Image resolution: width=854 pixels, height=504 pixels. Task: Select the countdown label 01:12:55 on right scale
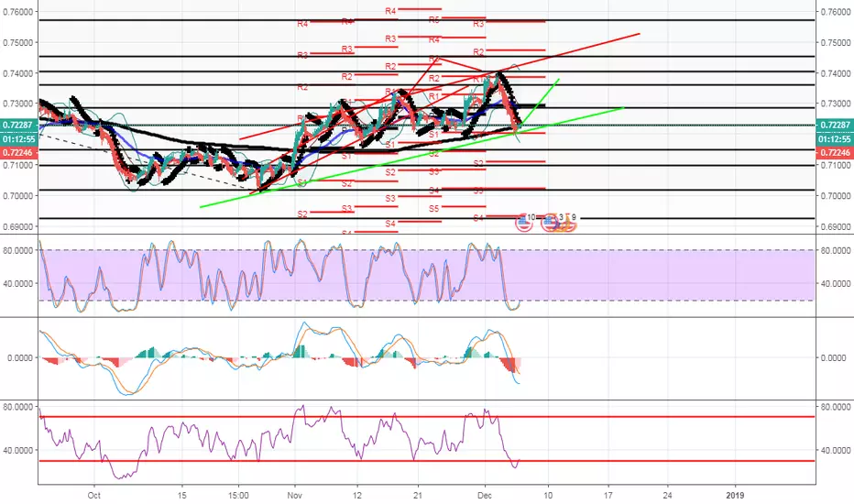point(835,139)
